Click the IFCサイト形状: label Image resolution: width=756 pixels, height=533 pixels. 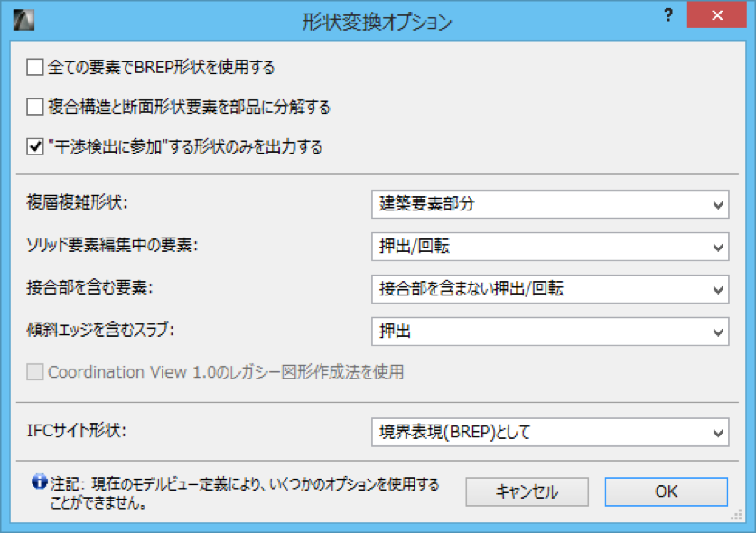tap(76, 430)
